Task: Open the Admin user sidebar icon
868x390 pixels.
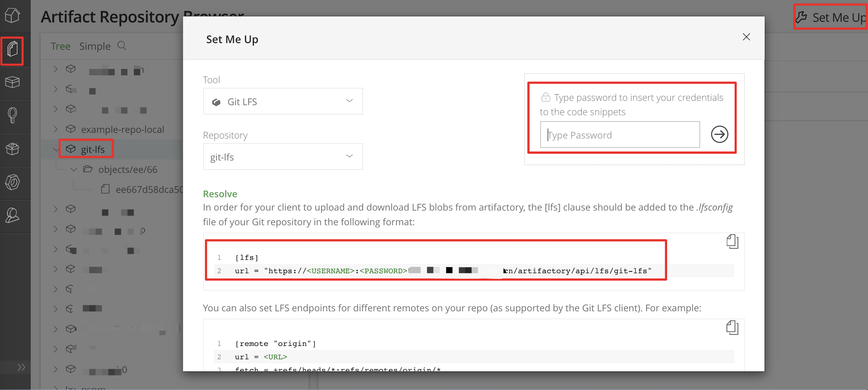Action: coord(12,215)
